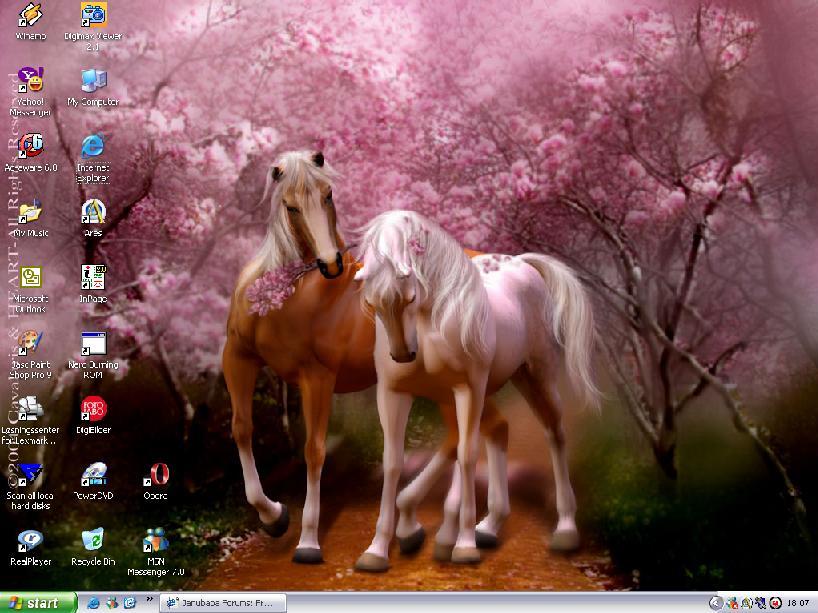Show hidden system tray icons
The width and height of the screenshot is (818, 613).
[716, 603]
